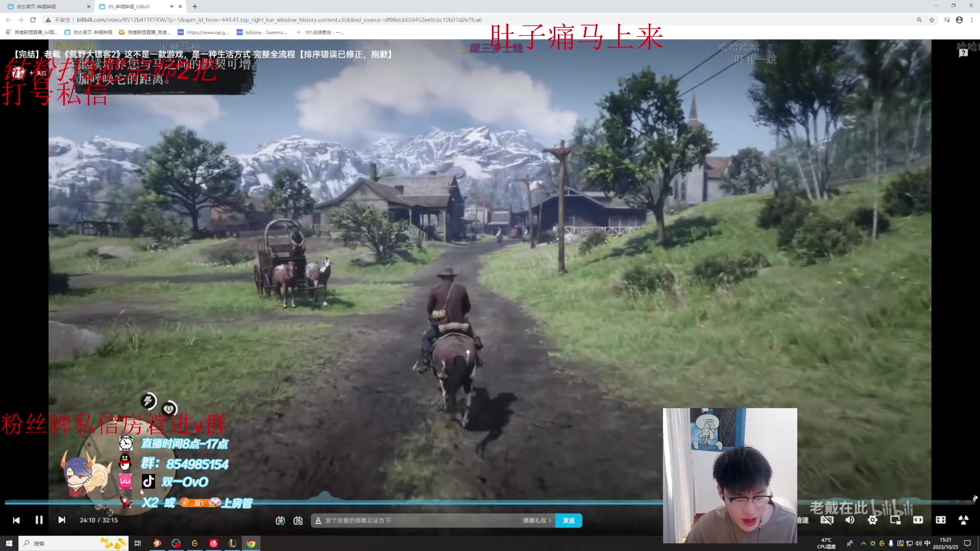Open the Windows Start menu
Image resolution: width=980 pixels, height=551 pixels.
[9, 543]
